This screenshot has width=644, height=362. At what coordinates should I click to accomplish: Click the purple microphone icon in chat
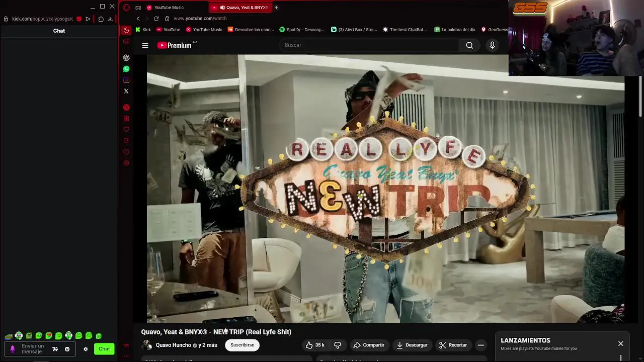coord(13,349)
